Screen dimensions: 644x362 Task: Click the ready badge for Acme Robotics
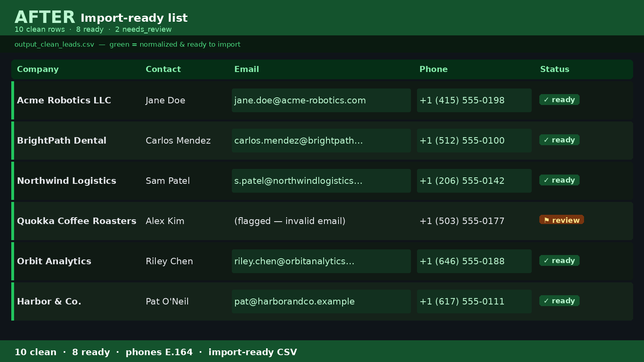[x=559, y=99]
